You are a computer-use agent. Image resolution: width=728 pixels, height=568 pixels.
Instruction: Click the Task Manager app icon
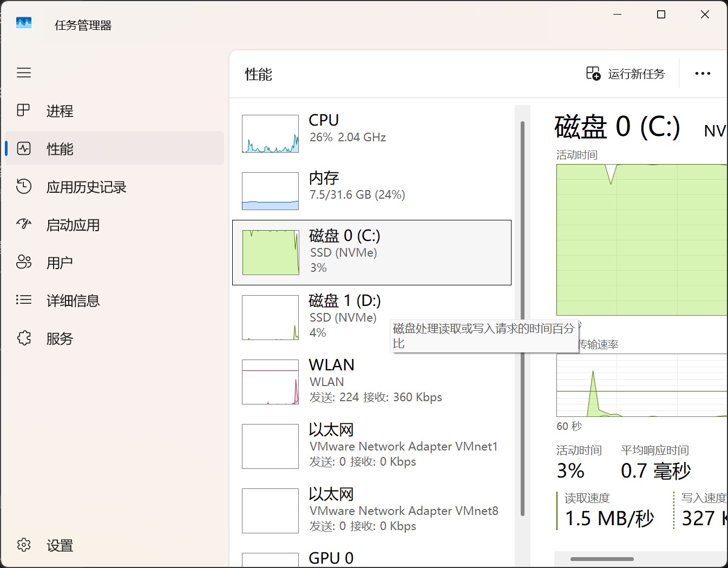24,23
